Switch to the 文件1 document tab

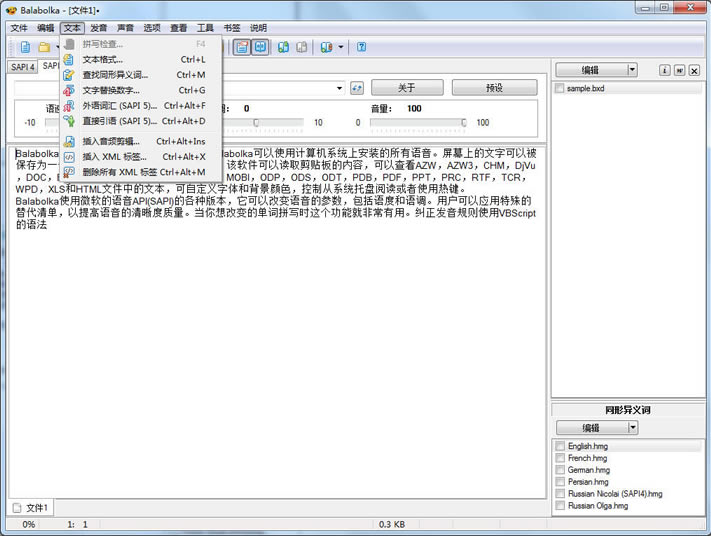point(38,508)
